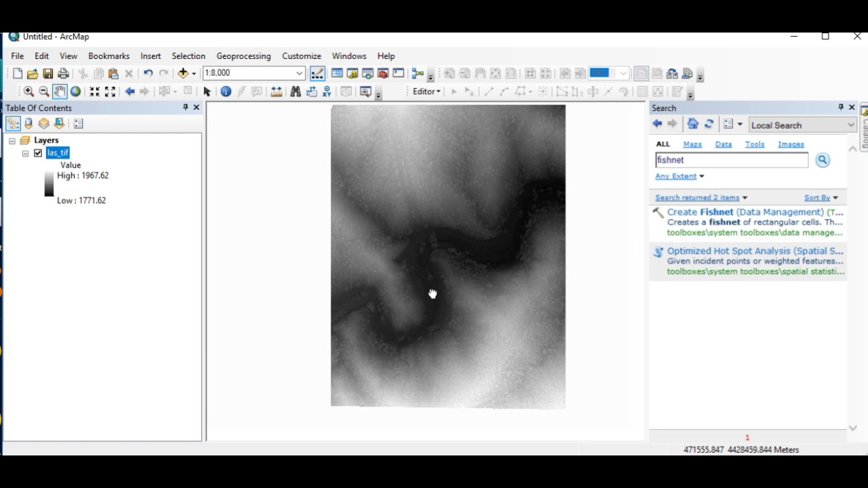Open the Catalog window icon in toolbar
Image resolution: width=868 pixels, height=488 pixels.
coord(353,73)
